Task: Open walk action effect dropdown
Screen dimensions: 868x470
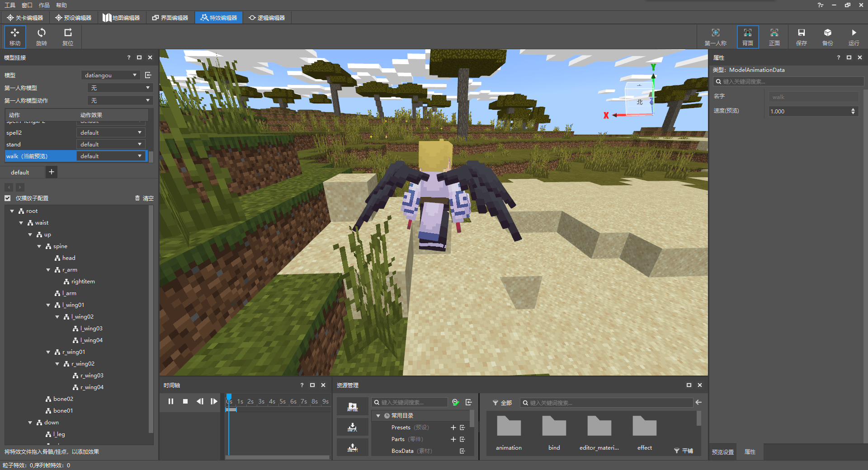Action: (x=111, y=156)
